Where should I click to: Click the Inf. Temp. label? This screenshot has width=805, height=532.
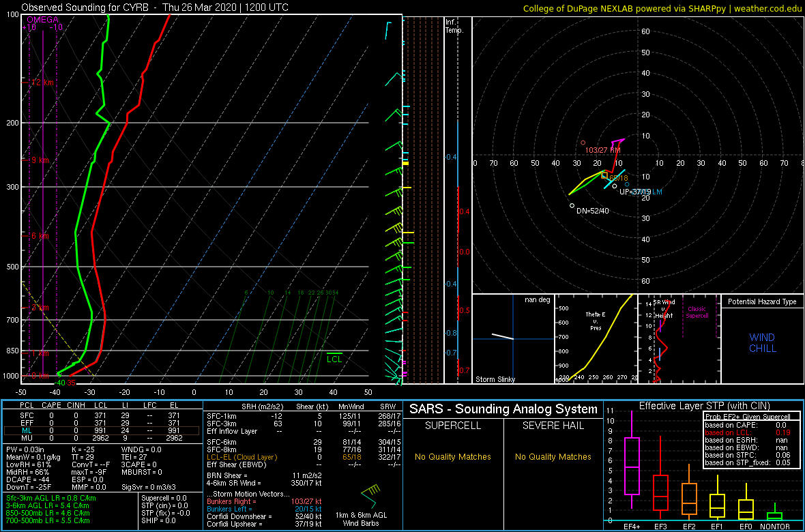tap(455, 26)
